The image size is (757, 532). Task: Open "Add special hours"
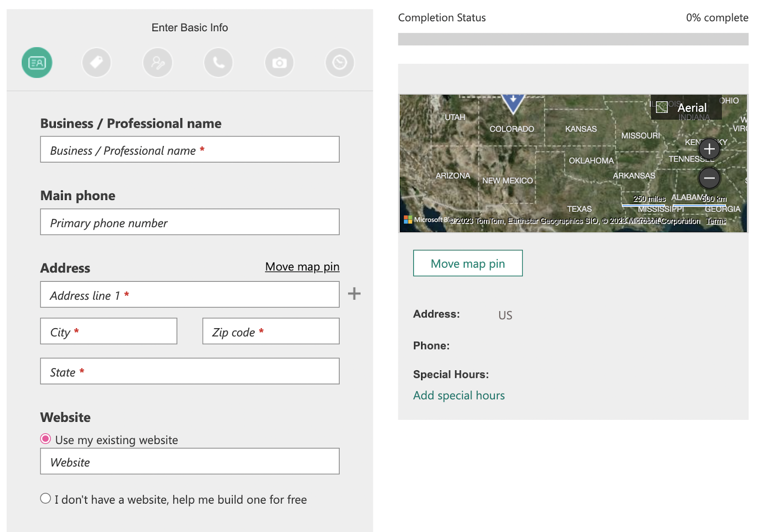[458, 395]
